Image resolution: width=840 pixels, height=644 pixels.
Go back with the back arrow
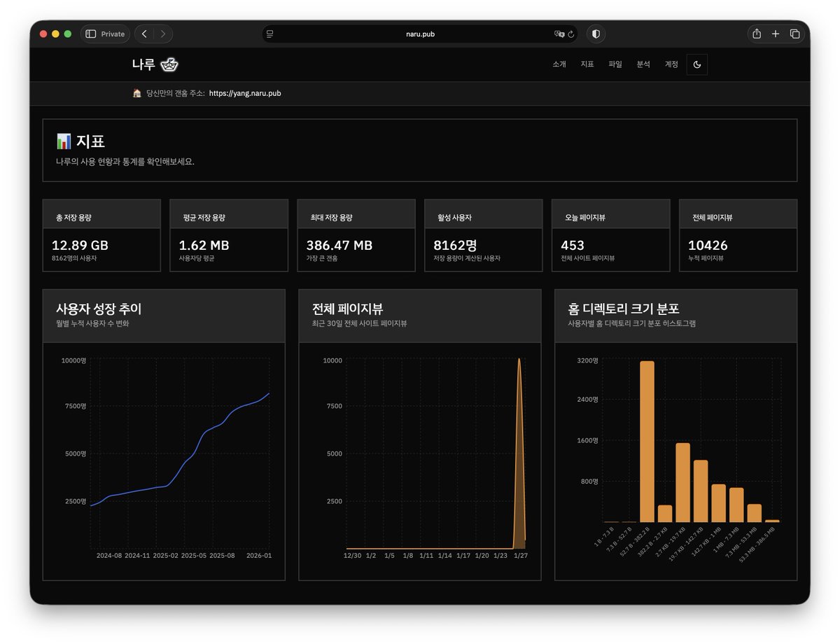144,34
